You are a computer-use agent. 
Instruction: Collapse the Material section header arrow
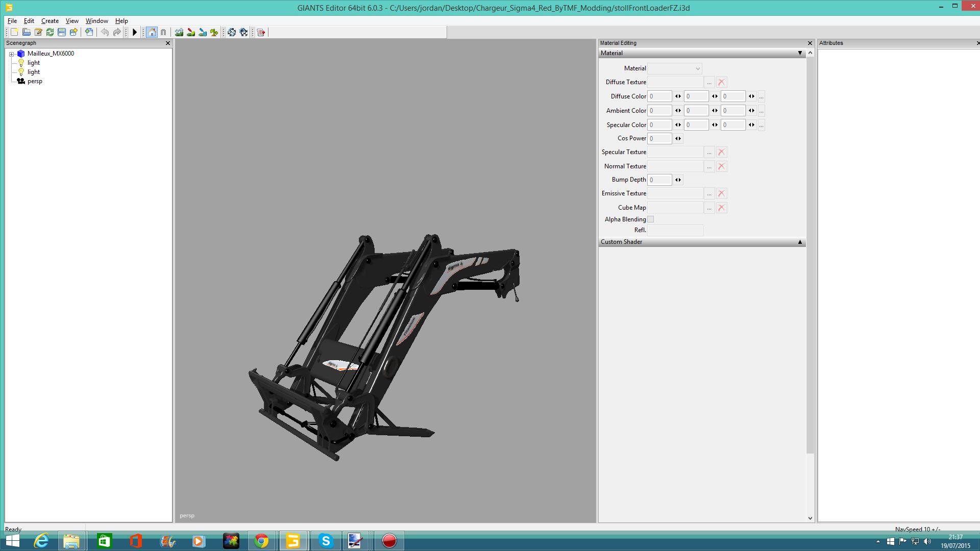(x=800, y=53)
